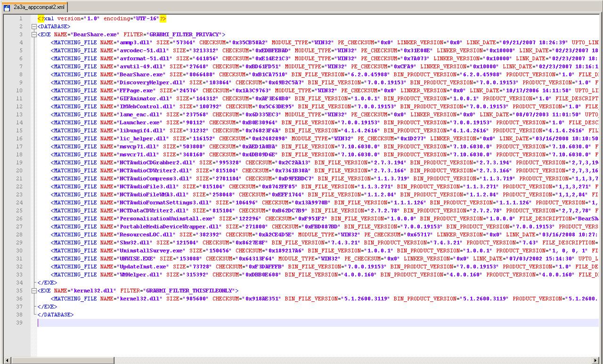Click the closing "</DATABASE>" tag
The image size is (603, 364).
pyautogui.click(x=56, y=315)
